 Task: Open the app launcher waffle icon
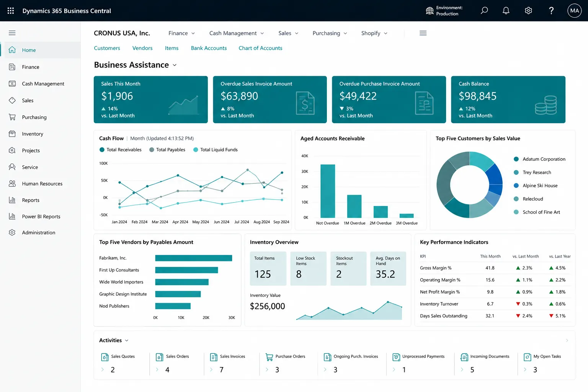tap(11, 11)
